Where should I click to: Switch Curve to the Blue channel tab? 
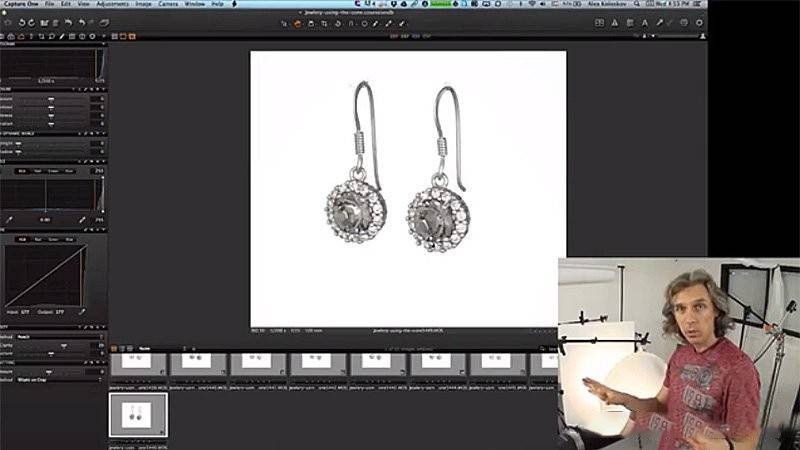click(x=69, y=239)
